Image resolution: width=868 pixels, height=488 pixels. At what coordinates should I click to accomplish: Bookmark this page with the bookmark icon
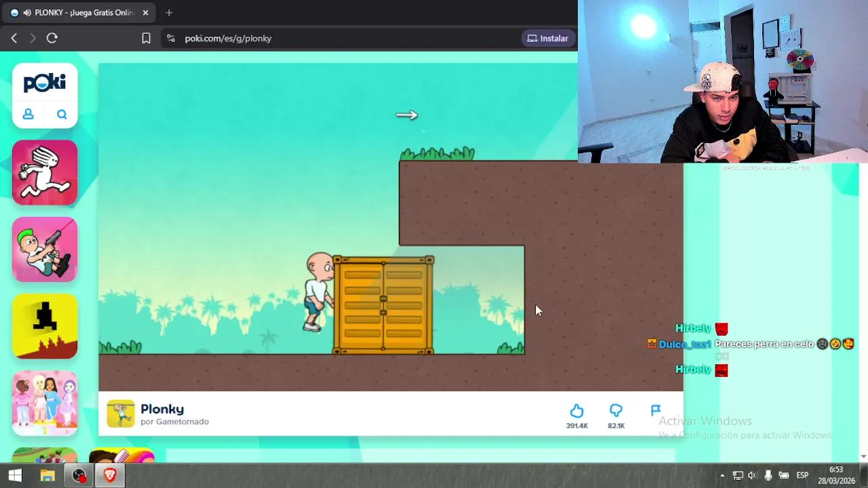[146, 39]
